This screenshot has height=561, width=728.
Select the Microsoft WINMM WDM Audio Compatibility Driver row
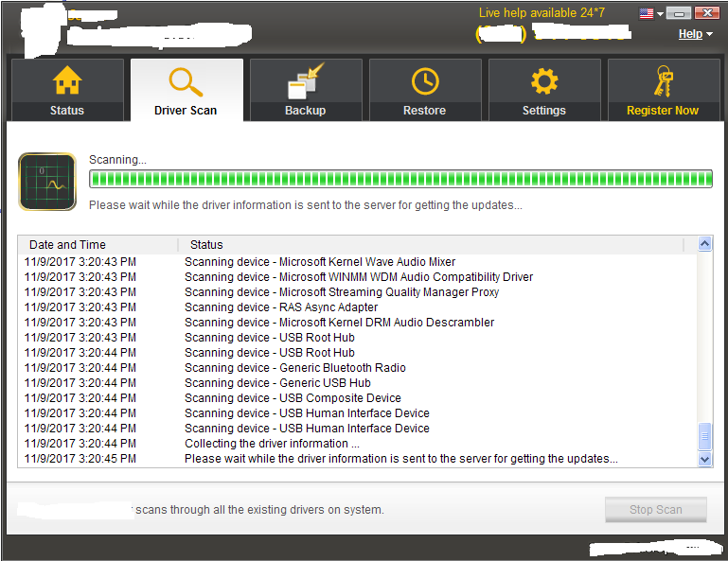click(358, 277)
